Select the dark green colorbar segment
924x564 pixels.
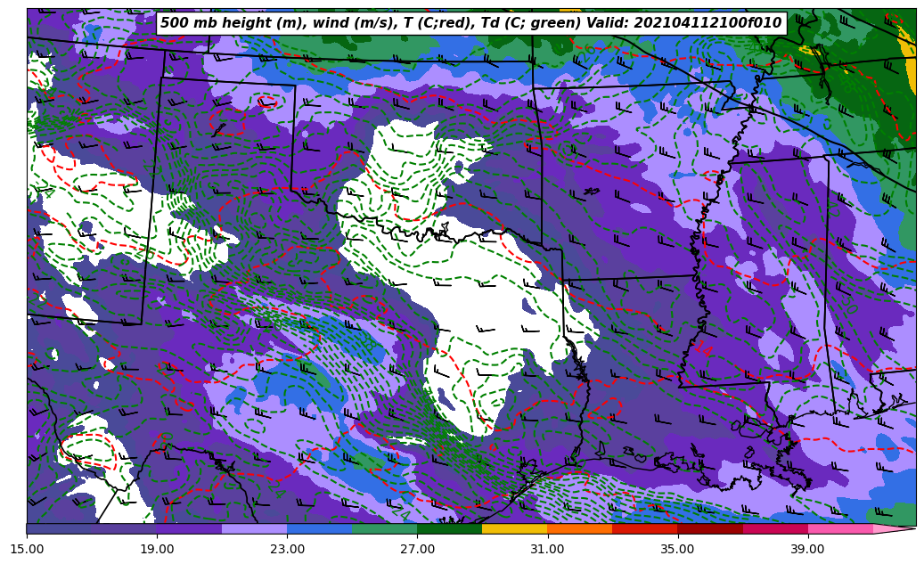click(449, 529)
